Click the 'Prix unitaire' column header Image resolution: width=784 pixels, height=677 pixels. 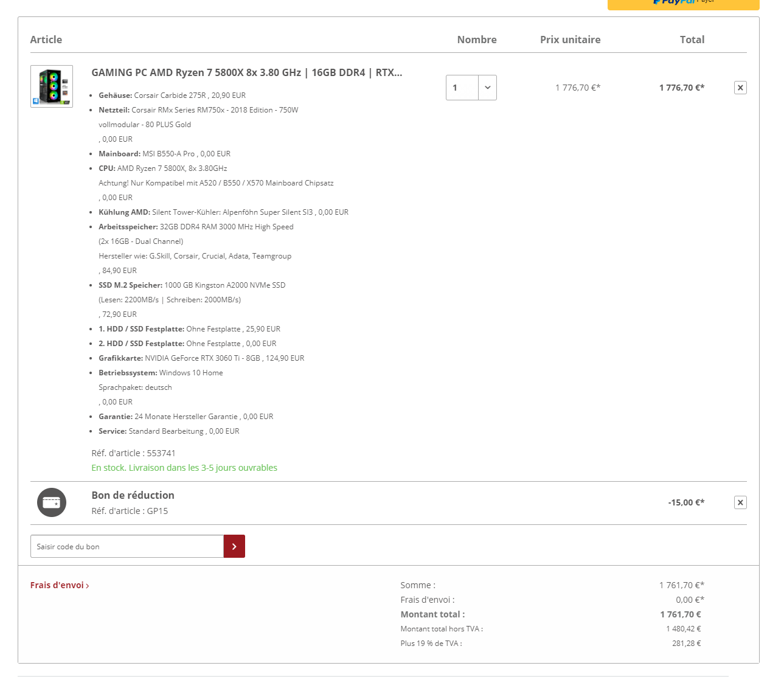(x=571, y=40)
